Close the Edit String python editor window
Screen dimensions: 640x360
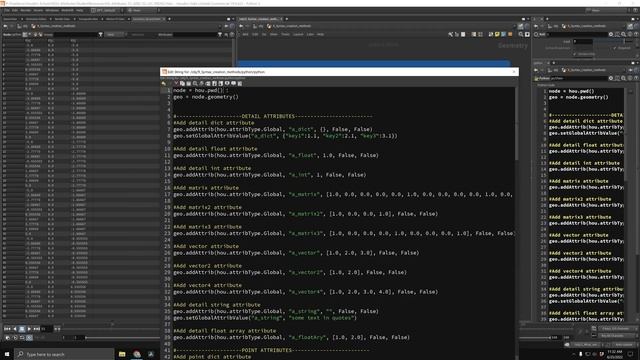pos(514,72)
